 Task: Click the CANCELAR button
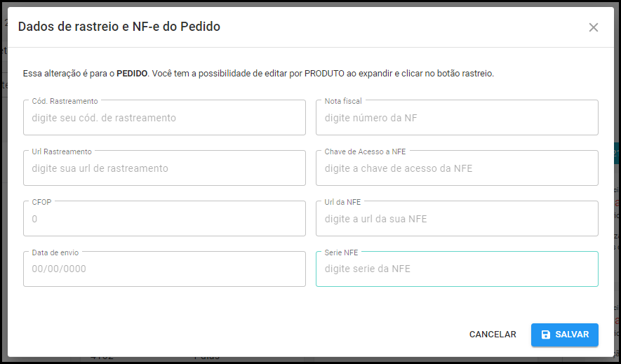click(x=493, y=335)
